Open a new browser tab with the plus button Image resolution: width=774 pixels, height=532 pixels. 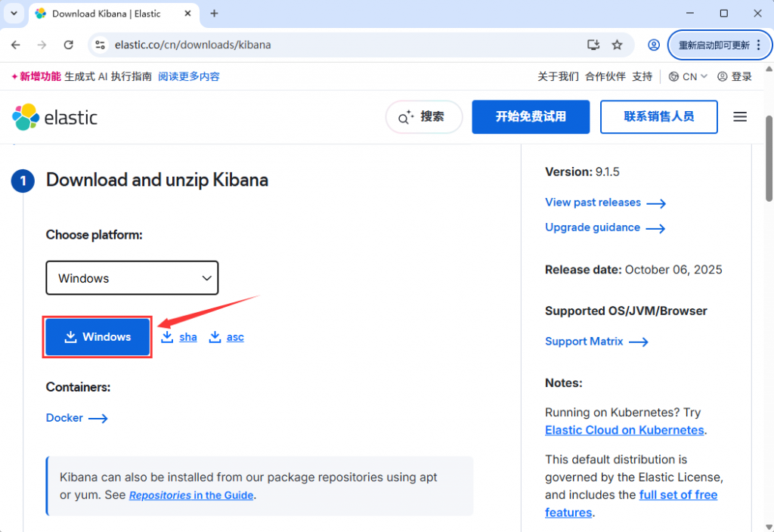215,13
